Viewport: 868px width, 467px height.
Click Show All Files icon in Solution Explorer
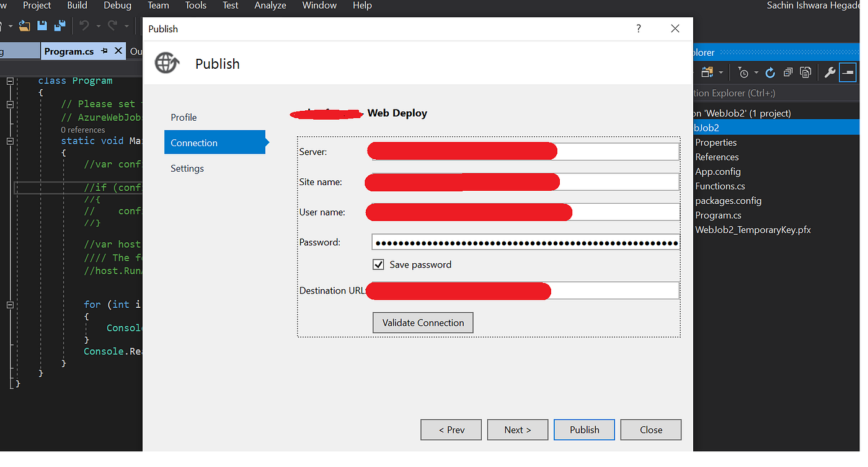(805, 72)
